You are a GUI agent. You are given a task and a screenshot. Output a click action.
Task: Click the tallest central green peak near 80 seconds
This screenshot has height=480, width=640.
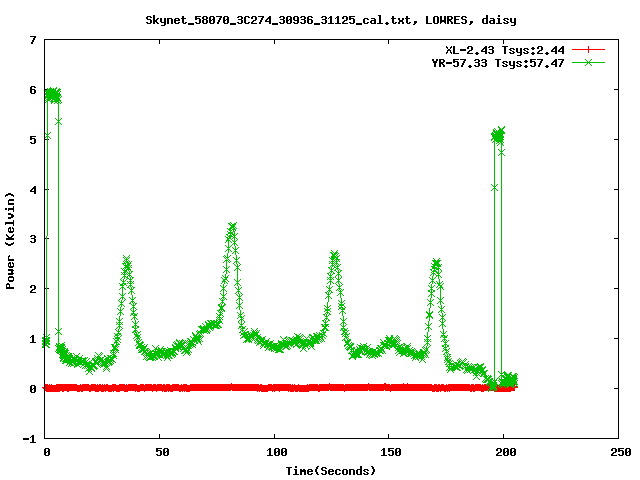232,229
